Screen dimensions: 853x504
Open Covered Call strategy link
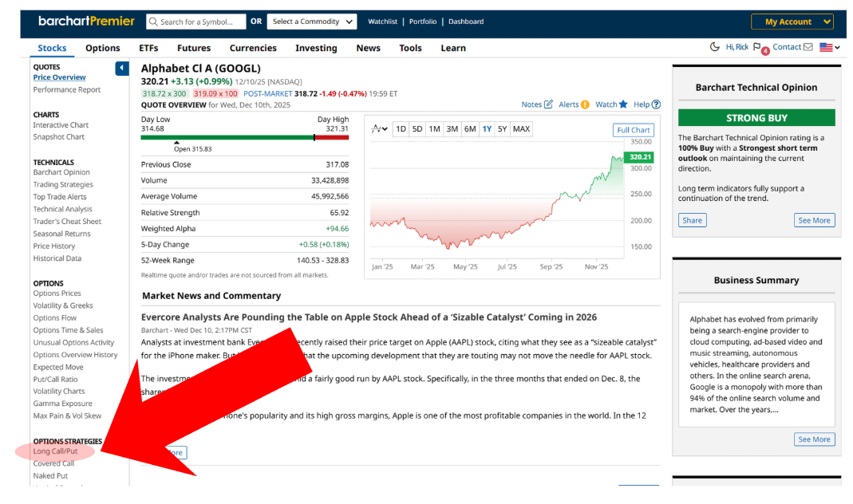53,463
